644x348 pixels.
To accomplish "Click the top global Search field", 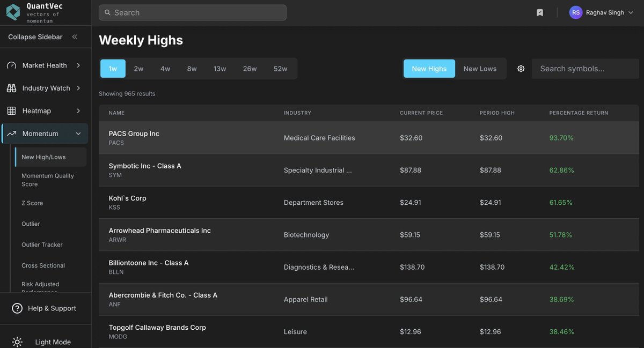I will (x=192, y=12).
